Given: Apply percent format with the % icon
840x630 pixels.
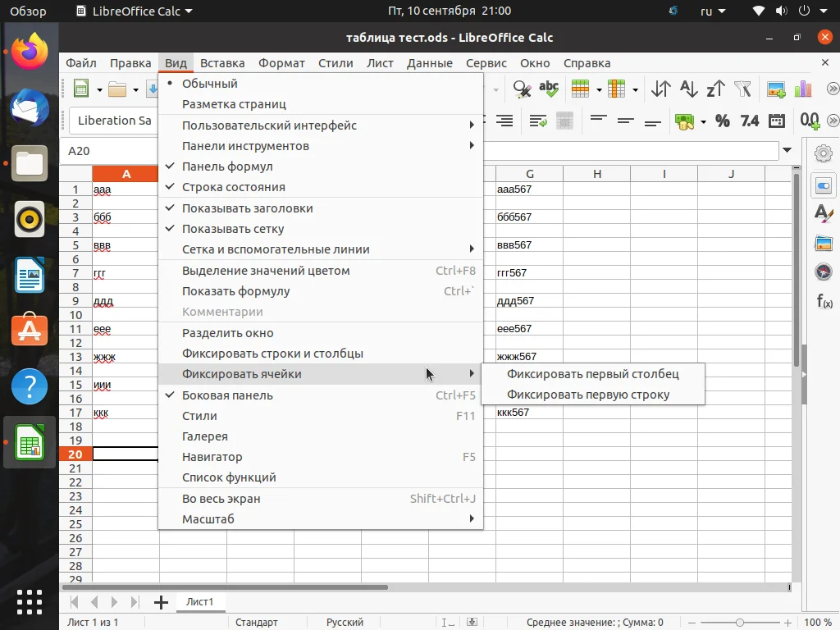Looking at the screenshot, I should (x=723, y=121).
